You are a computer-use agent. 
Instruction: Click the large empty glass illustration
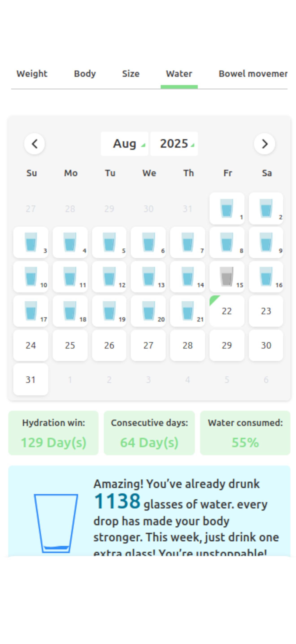(56, 523)
